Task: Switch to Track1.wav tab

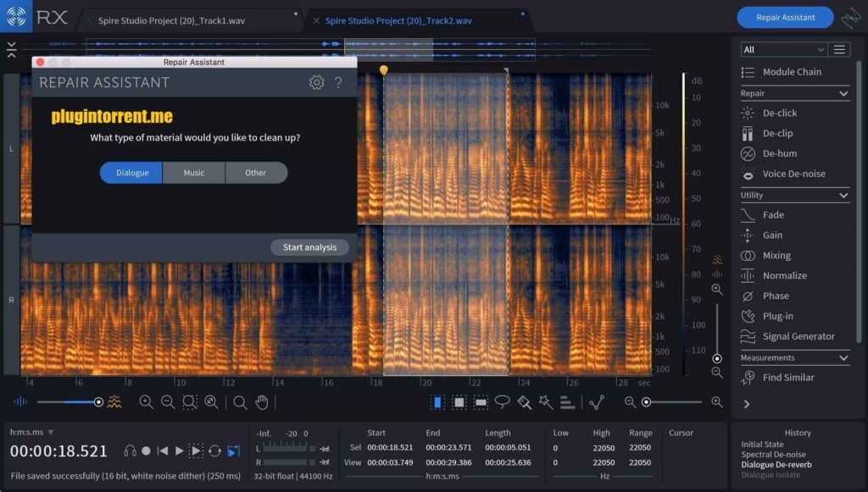Action: coord(171,20)
